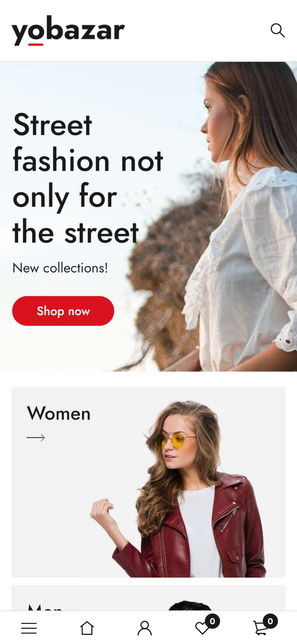Open search with the magnifier icon
Image resolution: width=297 pixels, height=644 pixels.
click(x=278, y=31)
